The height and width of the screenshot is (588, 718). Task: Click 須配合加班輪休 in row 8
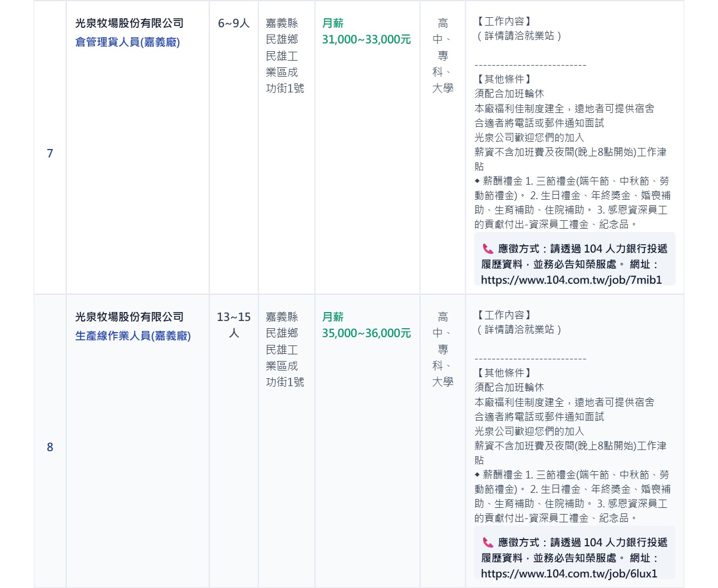[509, 387]
